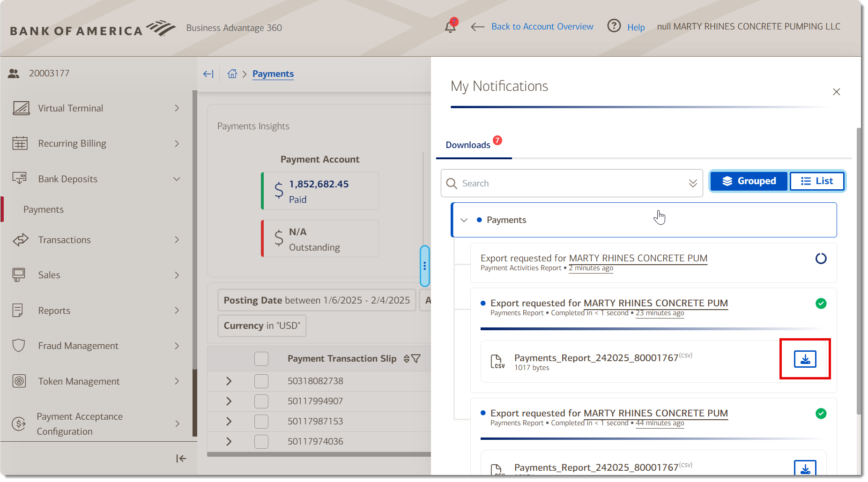This screenshot has height=482, width=868.
Task: Download the Payments_Report CSV from 44 minutes ago
Action: [x=805, y=467]
